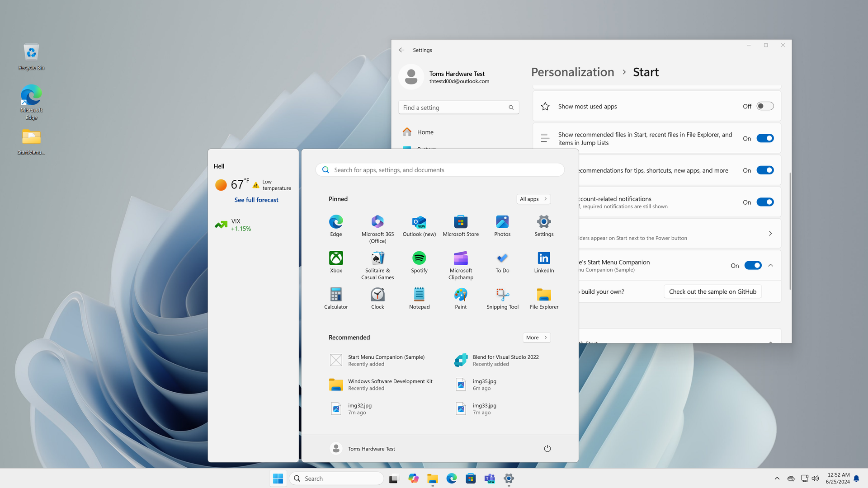Check out the sample on GitHub
This screenshot has height=488, width=868.
(712, 291)
